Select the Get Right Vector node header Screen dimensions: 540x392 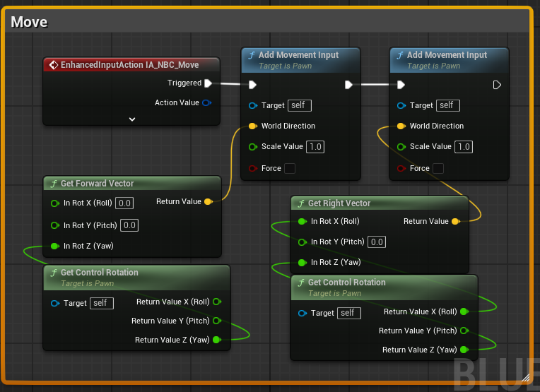380,203
